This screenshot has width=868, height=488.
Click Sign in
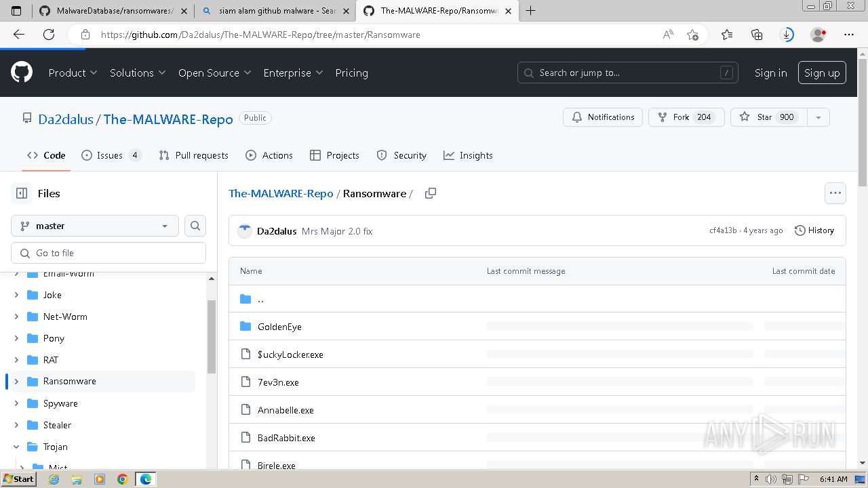coord(770,73)
